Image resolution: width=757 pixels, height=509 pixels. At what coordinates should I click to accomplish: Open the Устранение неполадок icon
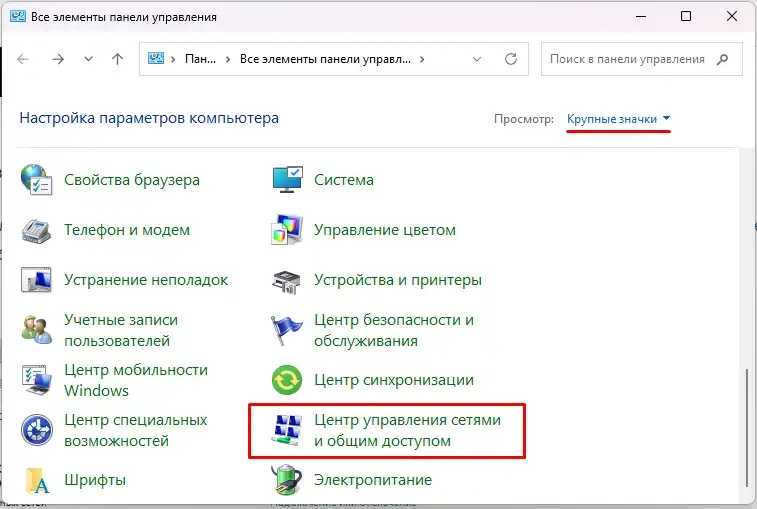[x=36, y=280]
